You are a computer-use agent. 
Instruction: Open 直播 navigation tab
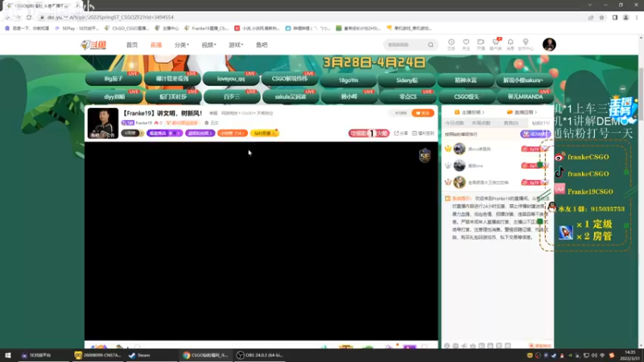[x=156, y=45]
